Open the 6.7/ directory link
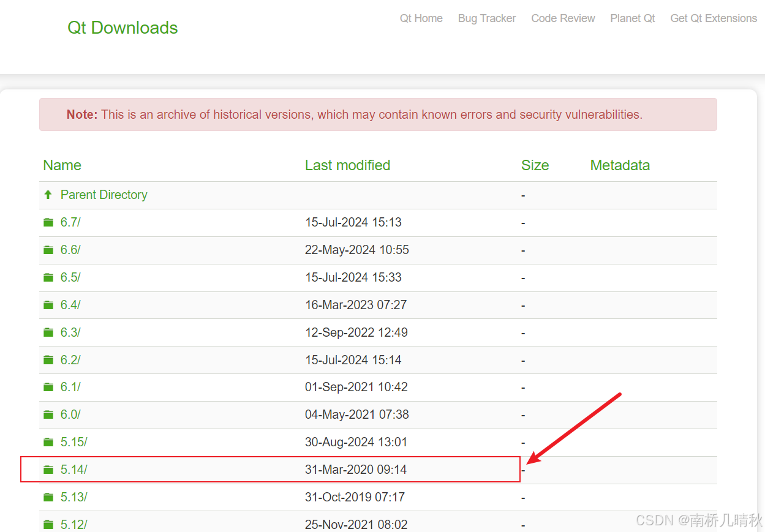The image size is (765, 532). coord(70,222)
